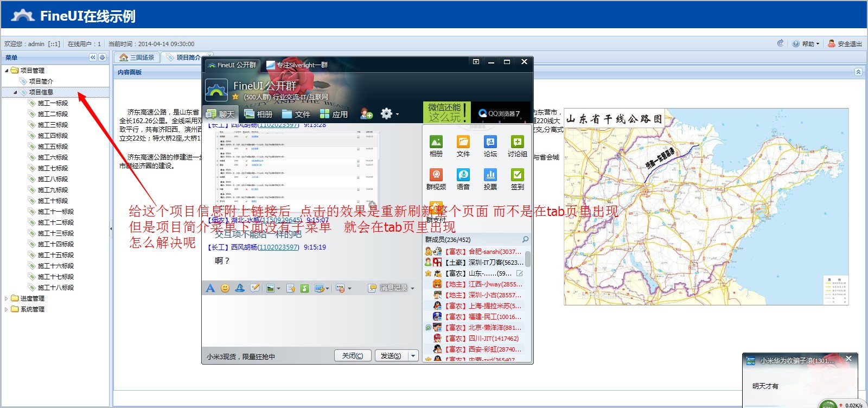Switch to the 三围场景 tab
The width and height of the screenshot is (868, 408).
click(x=137, y=58)
